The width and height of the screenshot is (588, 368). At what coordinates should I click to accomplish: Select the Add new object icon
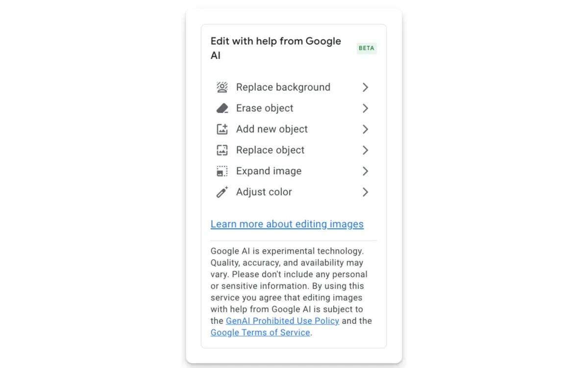(222, 129)
